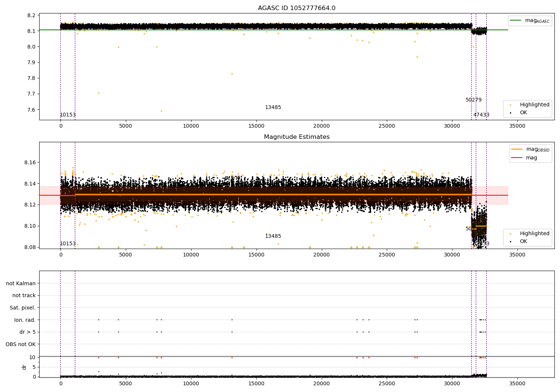Click the 'Magnitude Estimates' plot title
Image resolution: width=560 pixels, height=392 pixels.
tap(296, 137)
